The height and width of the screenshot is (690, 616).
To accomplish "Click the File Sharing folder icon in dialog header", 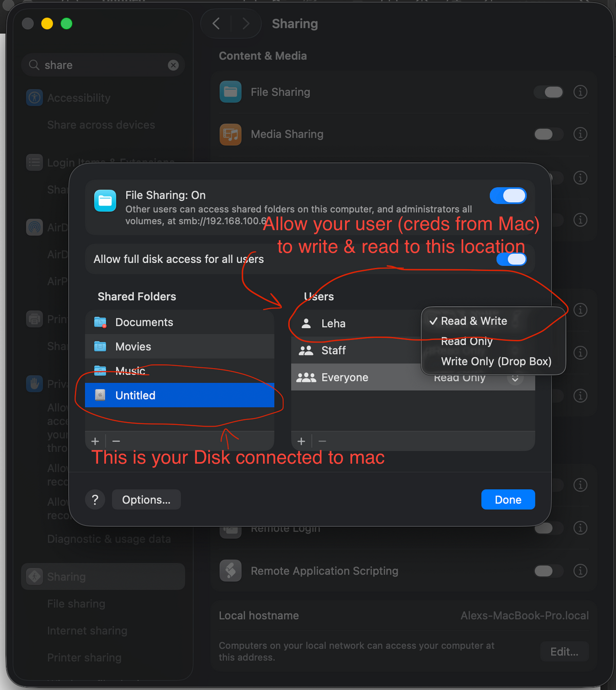I will click(x=105, y=201).
